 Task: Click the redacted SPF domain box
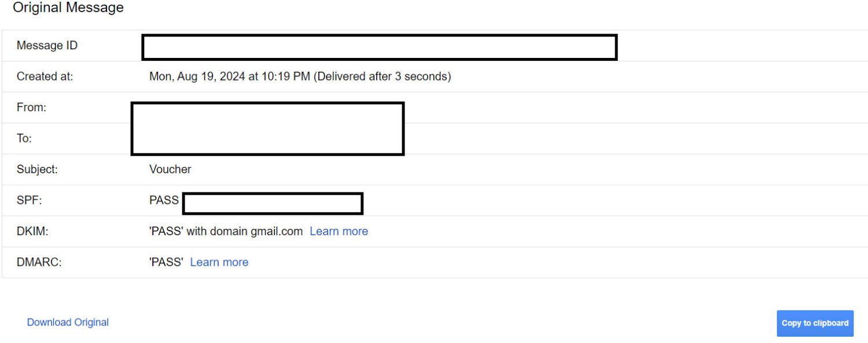272,203
